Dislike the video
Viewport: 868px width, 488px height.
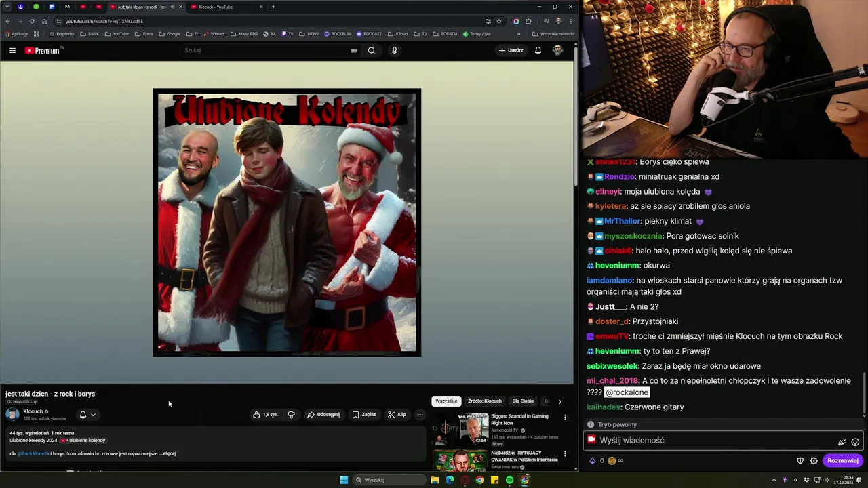coord(292,415)
